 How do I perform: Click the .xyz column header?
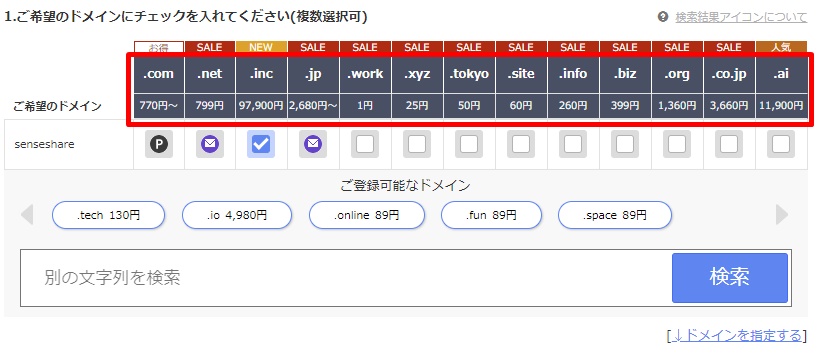417,74
